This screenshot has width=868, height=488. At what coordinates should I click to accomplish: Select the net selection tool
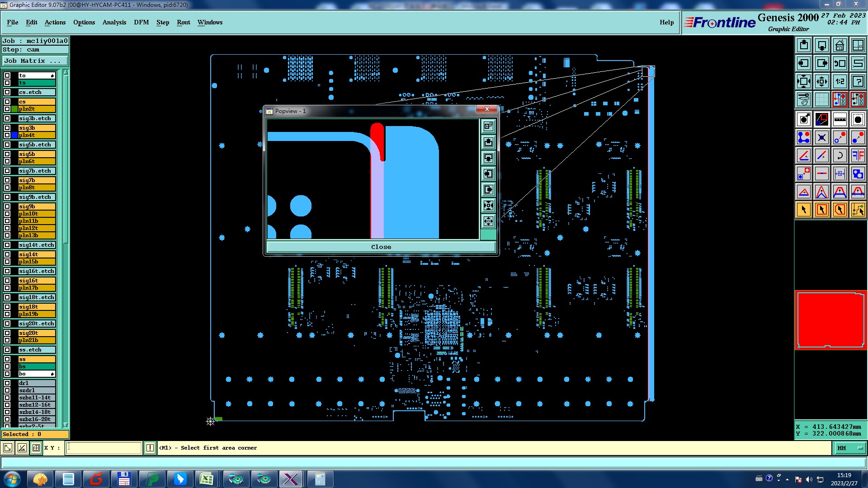[x=858, y=210]
